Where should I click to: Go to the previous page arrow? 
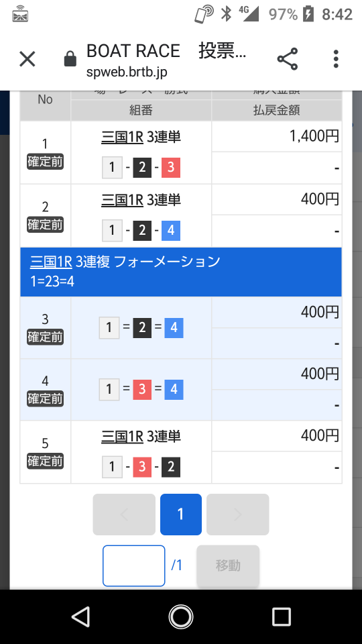point(124,515)
